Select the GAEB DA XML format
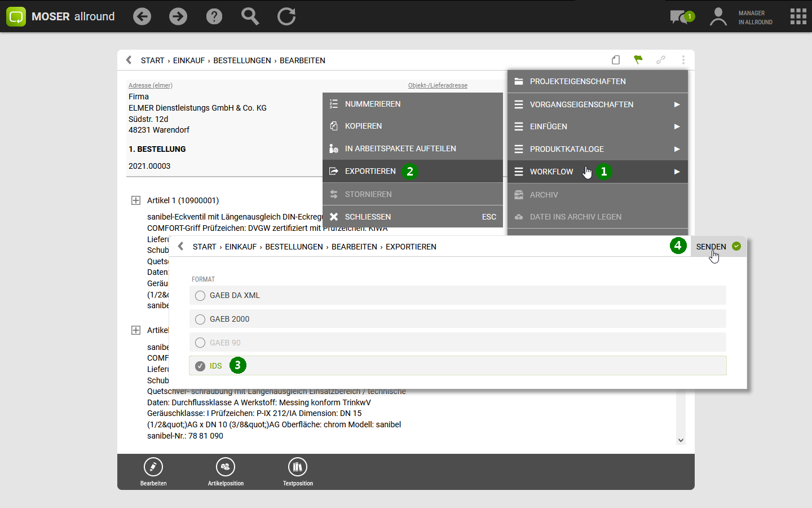The height and width of the screenshot is (508, 812). [200, 296]
